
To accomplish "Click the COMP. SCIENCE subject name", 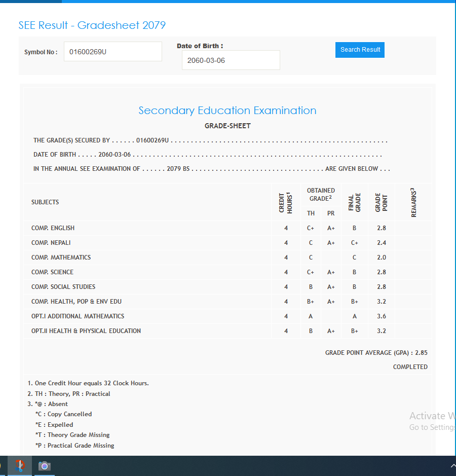I will pos(52,272).
